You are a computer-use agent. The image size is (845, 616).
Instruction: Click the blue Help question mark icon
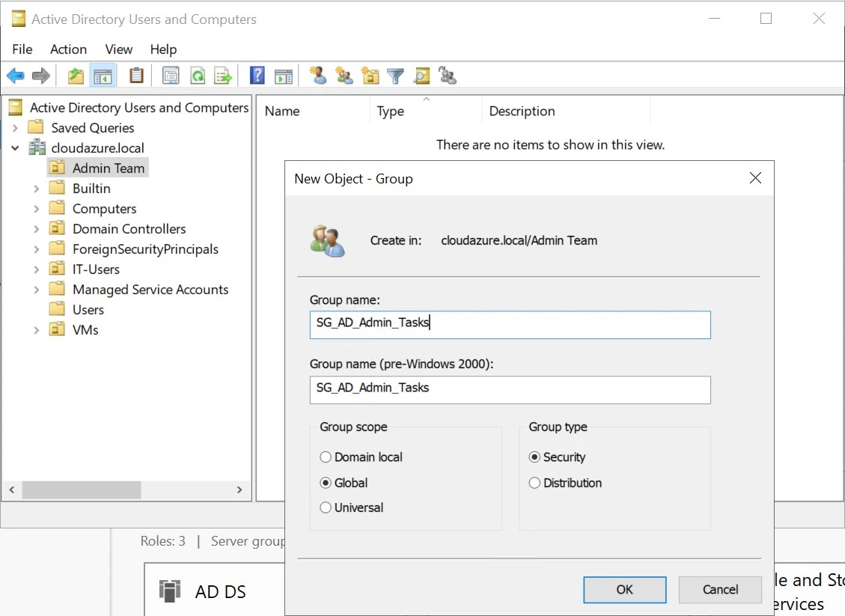pyautogui.click(x=257, y=76)
